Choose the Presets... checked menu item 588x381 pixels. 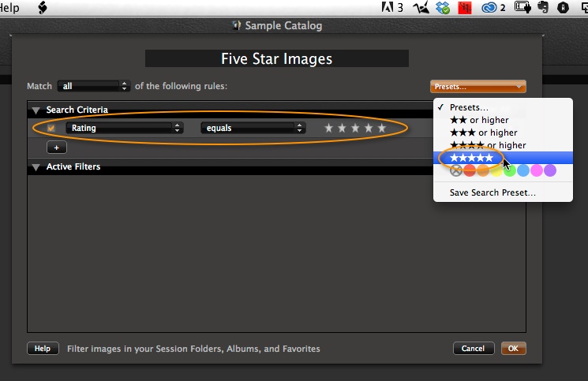click(503, 107)
